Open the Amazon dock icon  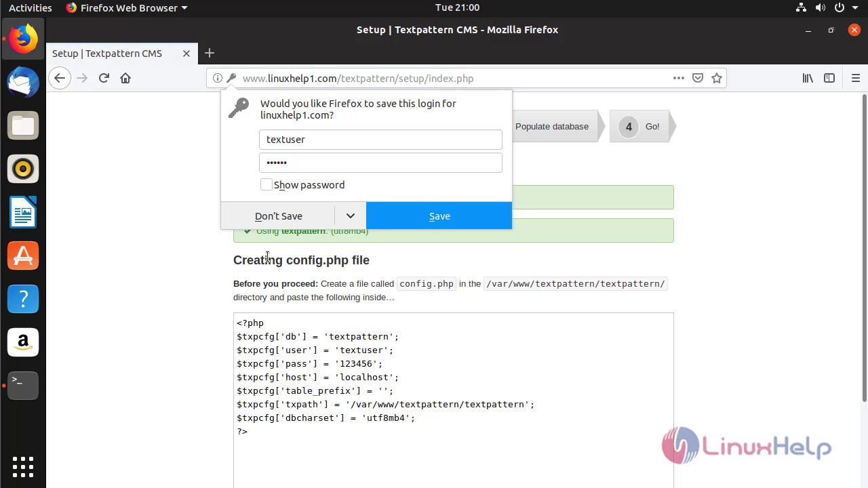pos(23,342)
